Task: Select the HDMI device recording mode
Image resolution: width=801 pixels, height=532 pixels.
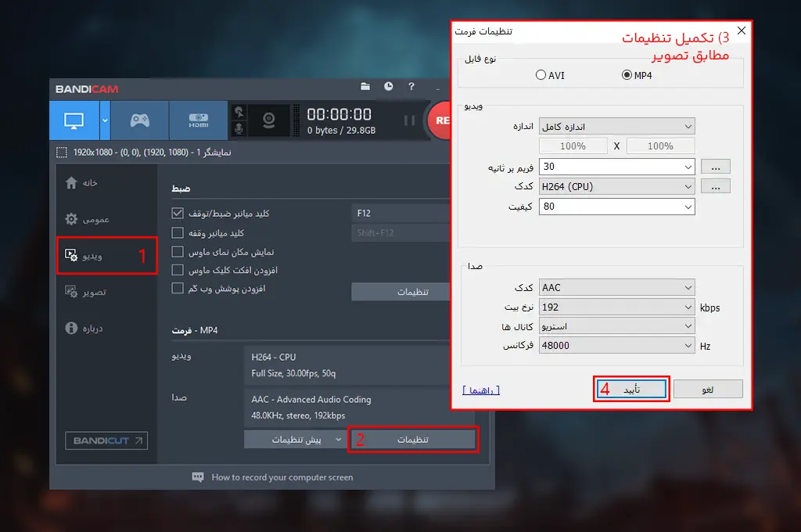Action: [198, 120]
